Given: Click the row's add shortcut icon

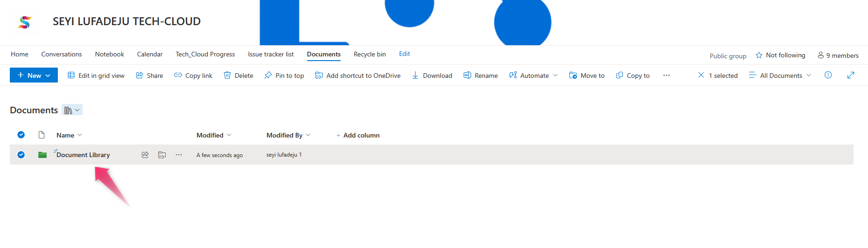Looking at the screenshot, I should (x=162, y=155).
